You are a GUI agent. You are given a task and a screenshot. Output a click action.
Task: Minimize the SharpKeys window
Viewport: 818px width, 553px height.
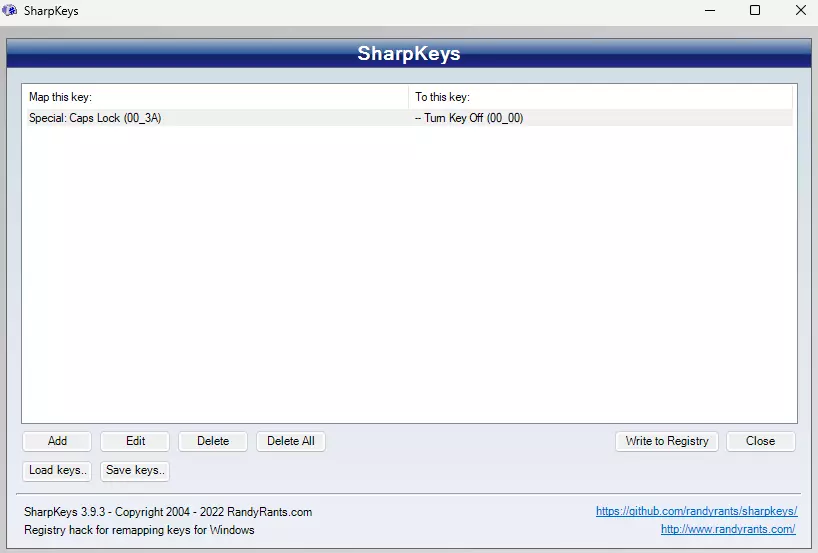point(710,10)
